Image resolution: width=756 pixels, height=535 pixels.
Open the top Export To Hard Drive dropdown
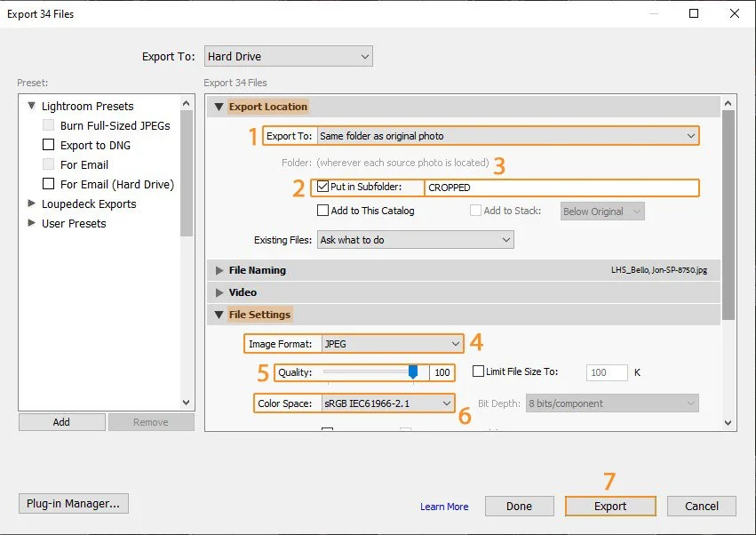pos(289,57)
